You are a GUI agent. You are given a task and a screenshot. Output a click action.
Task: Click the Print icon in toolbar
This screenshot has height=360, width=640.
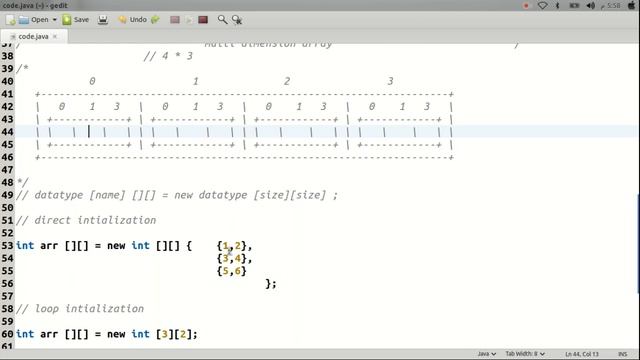tap(103, 20)
